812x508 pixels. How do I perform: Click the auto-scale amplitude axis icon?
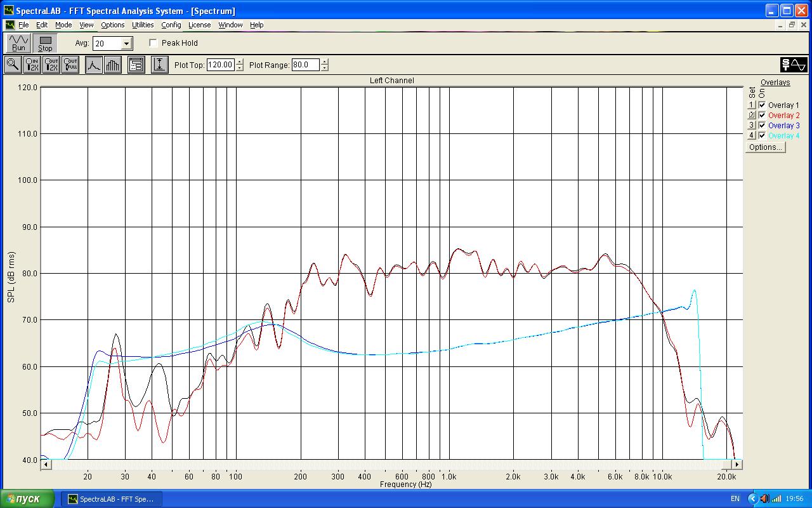(159, 65)
